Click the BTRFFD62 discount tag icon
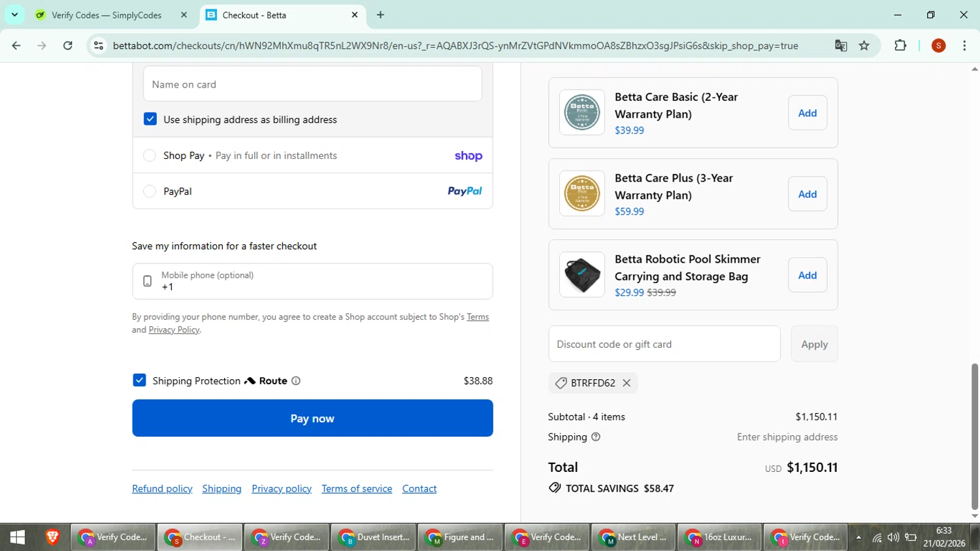The image size is (980, 551). click(x=561, y=383)
